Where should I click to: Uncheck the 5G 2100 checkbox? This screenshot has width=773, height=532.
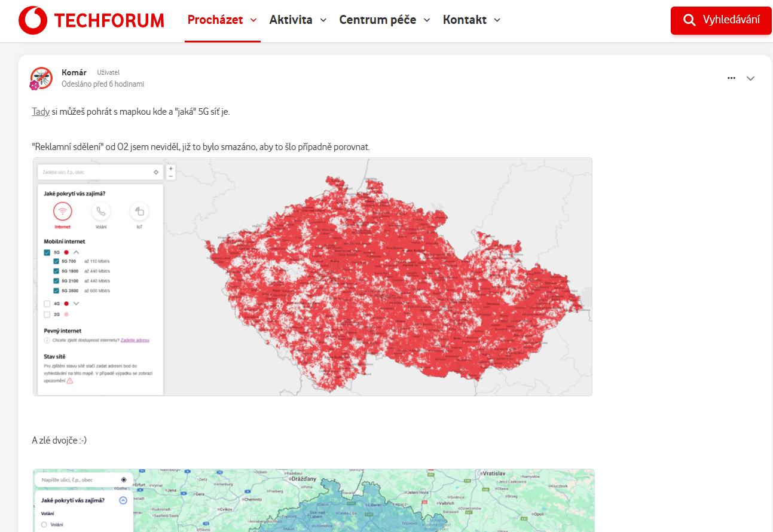click(56, 281)
